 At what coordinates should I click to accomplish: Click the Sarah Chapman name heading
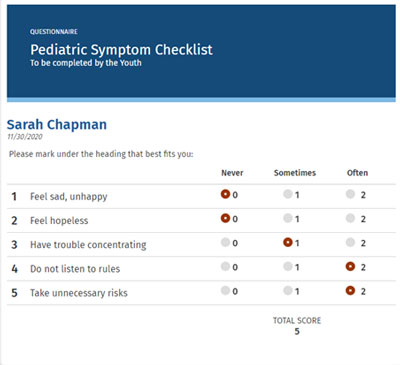click(x=57, y=125)
